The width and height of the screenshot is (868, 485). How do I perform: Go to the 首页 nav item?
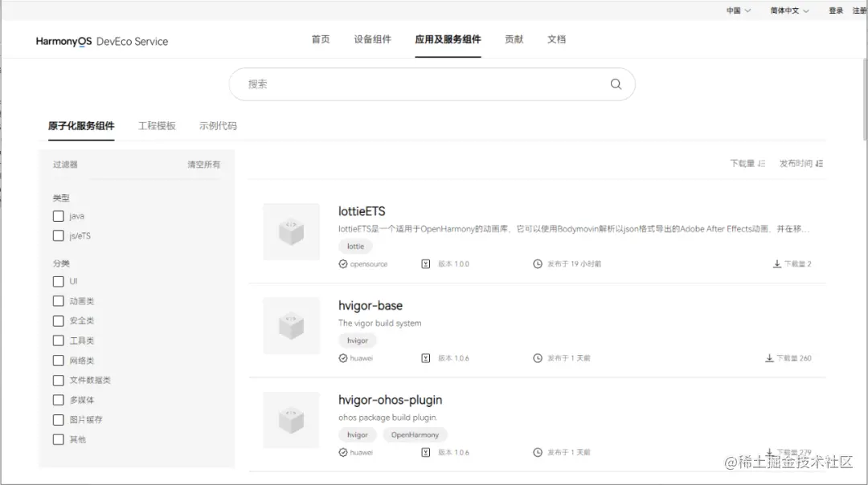point(321,39)
